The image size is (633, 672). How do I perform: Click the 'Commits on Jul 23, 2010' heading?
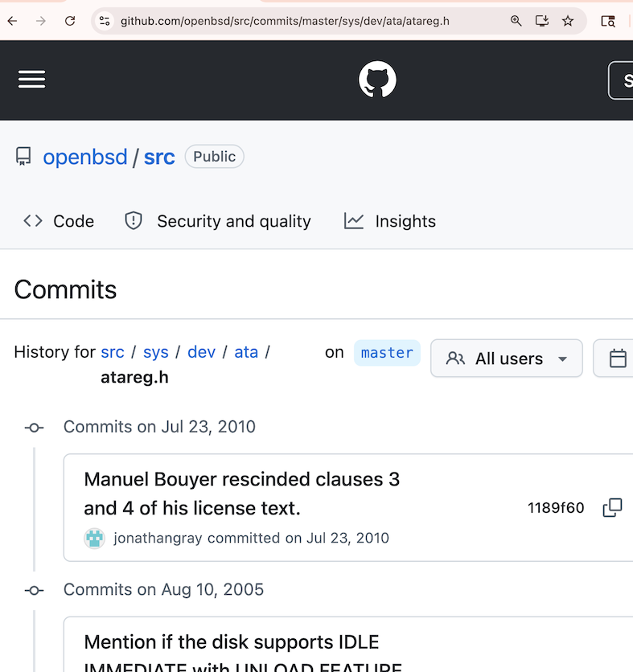(159, 427)
